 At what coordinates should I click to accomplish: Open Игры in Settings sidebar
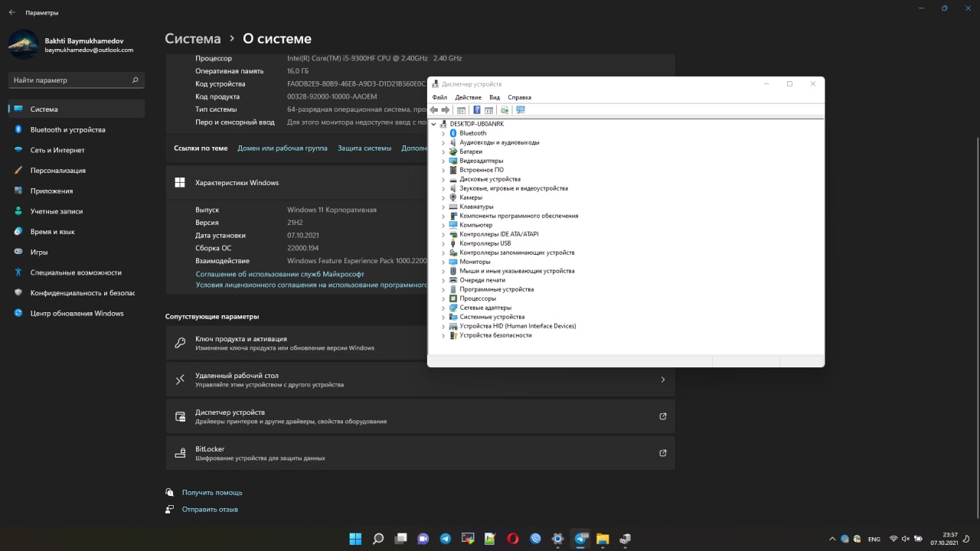coord(77,252)
